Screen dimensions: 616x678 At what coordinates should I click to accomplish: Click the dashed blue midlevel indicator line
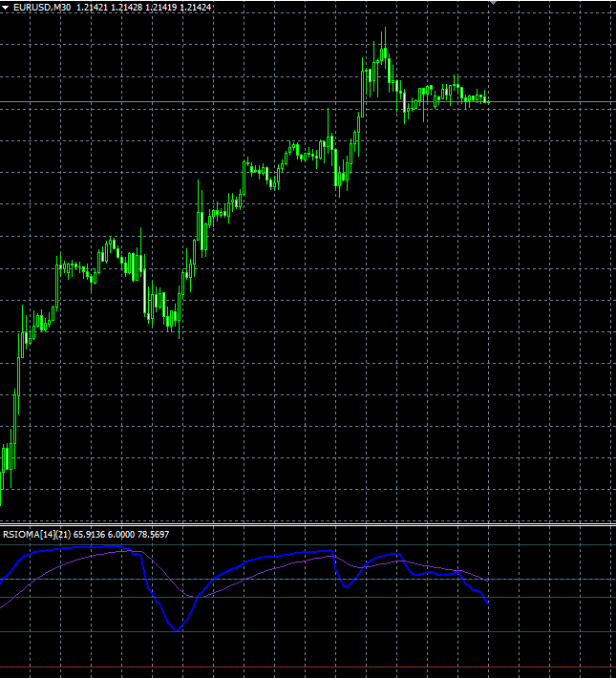[x=554, y=579]
